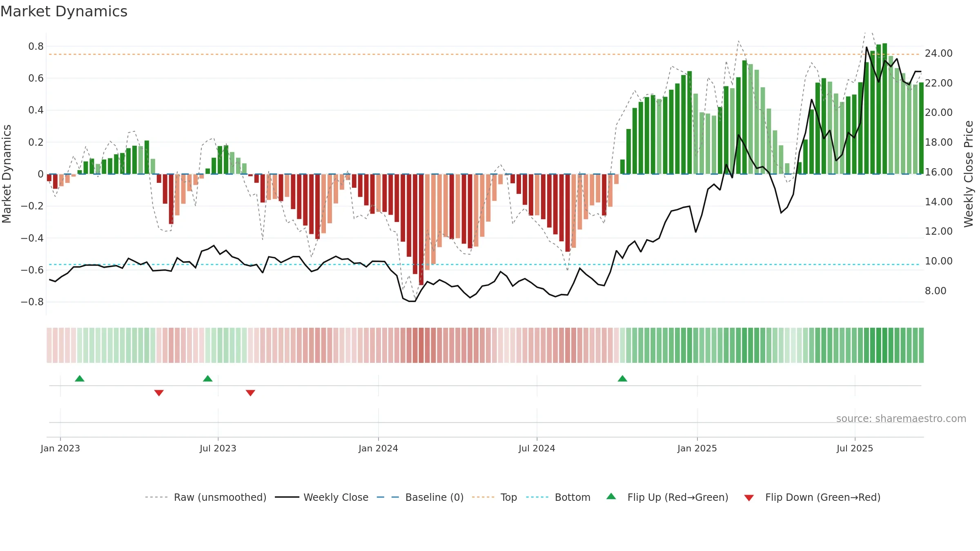This screenshot has height=551, width=980.
Task: Click the 16.00 price axis label
Action: pyautogui.click(x=939, y=172)
